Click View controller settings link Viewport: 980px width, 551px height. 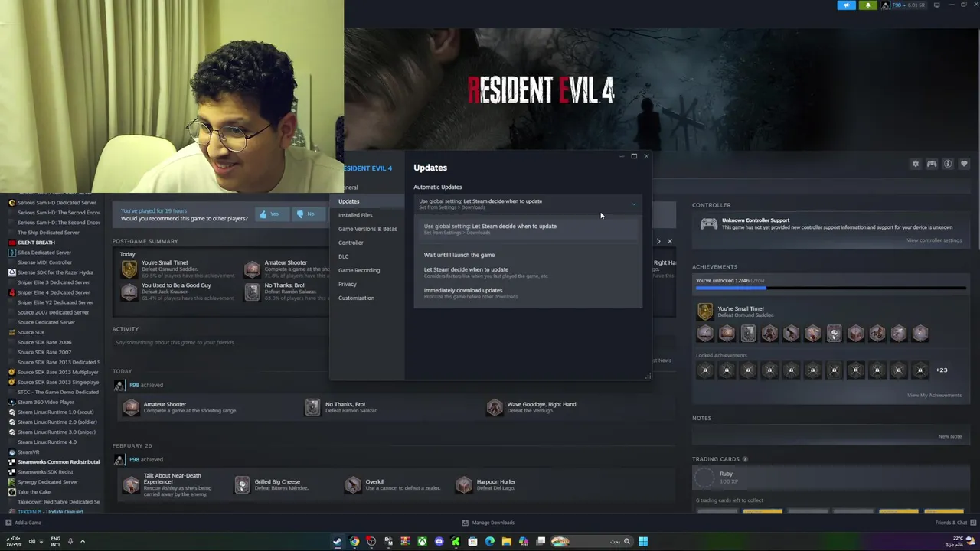click(934, 240)
